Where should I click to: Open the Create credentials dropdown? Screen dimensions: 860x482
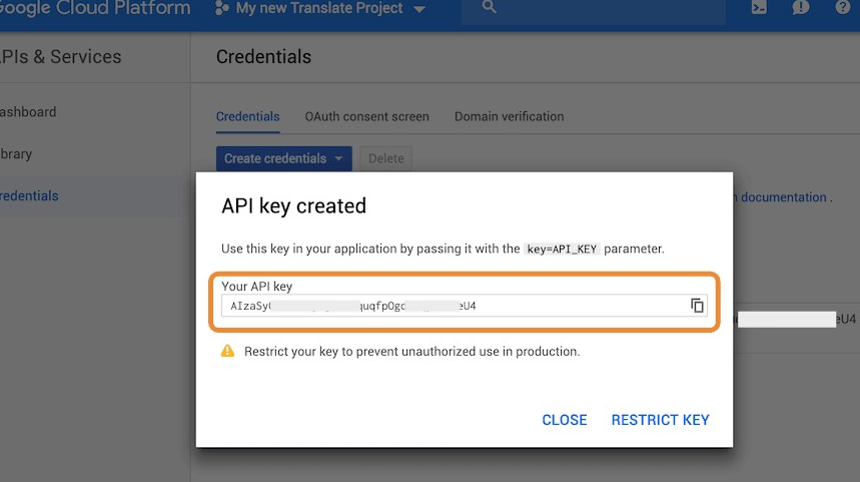coord(283,158)
